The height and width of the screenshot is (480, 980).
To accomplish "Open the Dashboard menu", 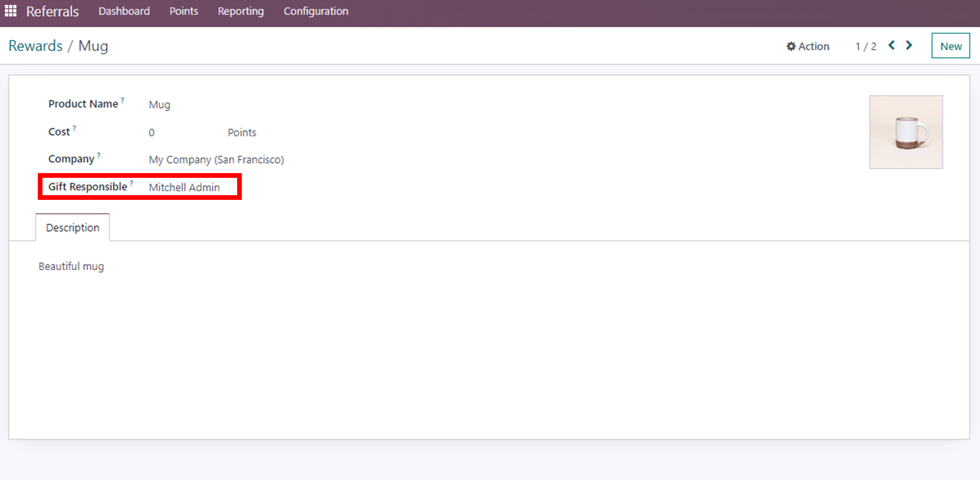I will tap(124, 11).
